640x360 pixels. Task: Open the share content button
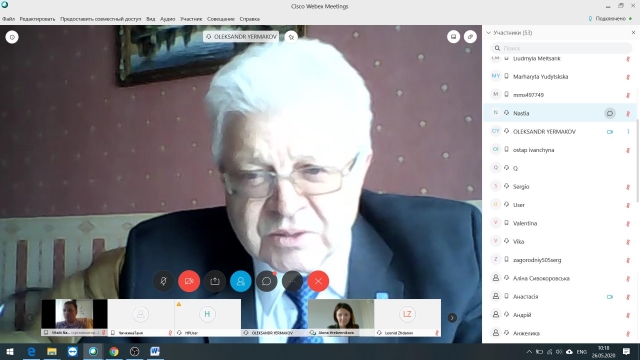coord(215,281)
